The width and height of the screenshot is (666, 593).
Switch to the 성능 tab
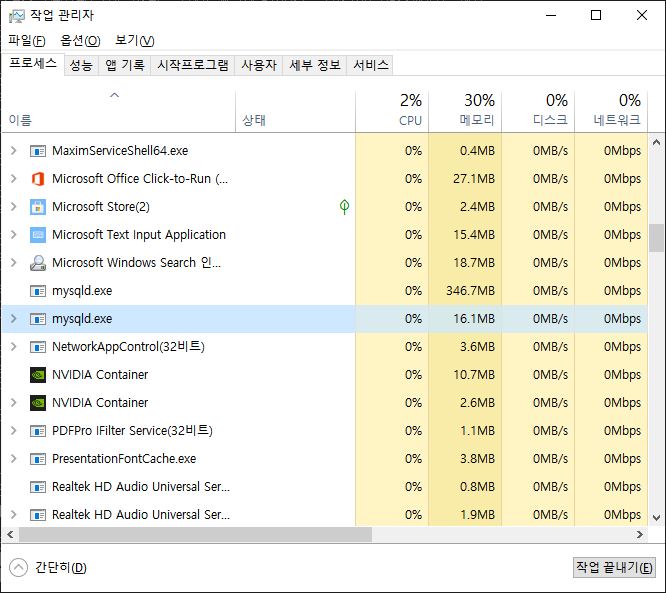(x=81, y=65)
